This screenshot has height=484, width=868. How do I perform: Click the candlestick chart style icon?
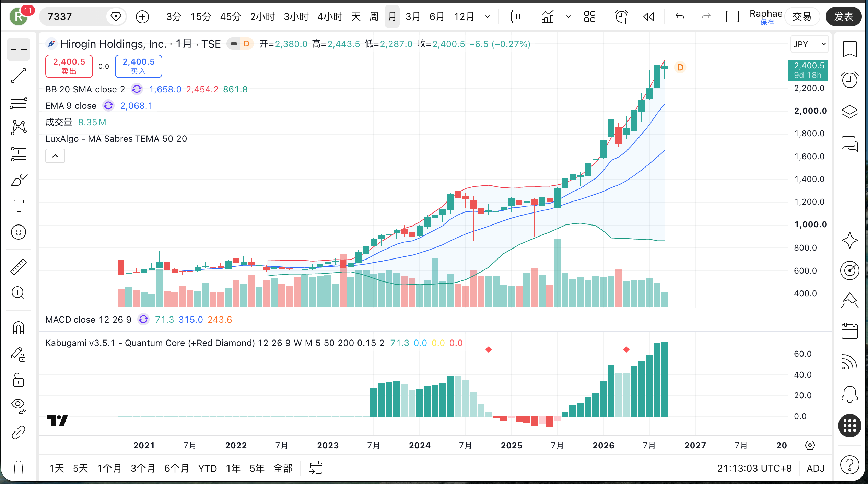pos(515,16)
